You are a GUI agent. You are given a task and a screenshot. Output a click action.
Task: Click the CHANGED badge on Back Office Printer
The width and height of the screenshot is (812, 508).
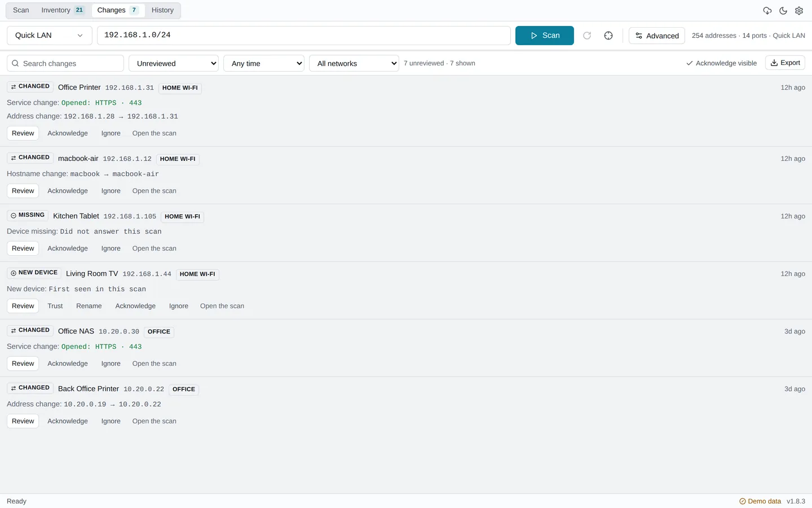click(x=30, y=388)
